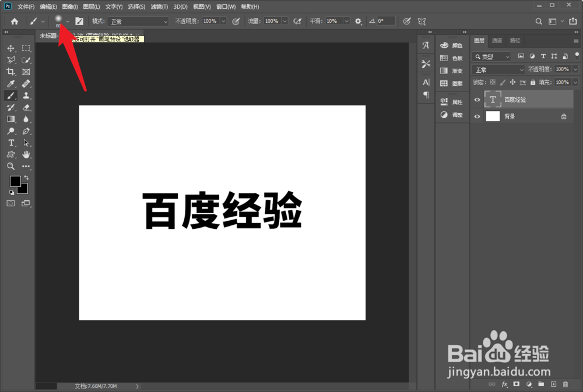
Task: Switch to the 路径 tab
Action: pos(515,41)
